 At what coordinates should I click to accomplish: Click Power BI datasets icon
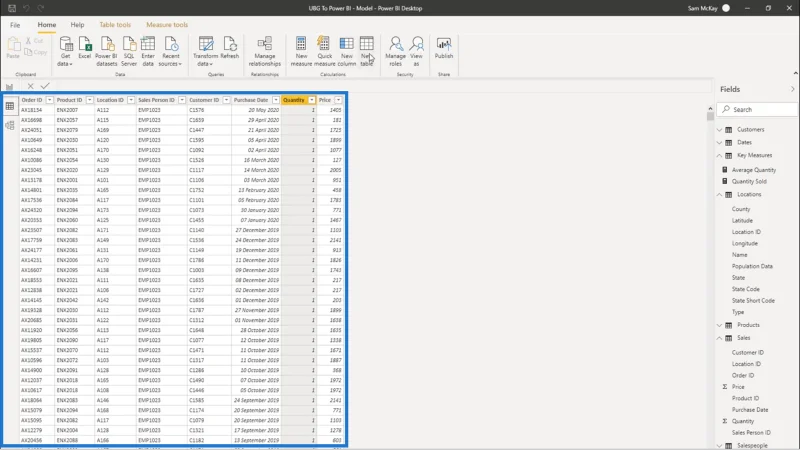coord(106,51)
